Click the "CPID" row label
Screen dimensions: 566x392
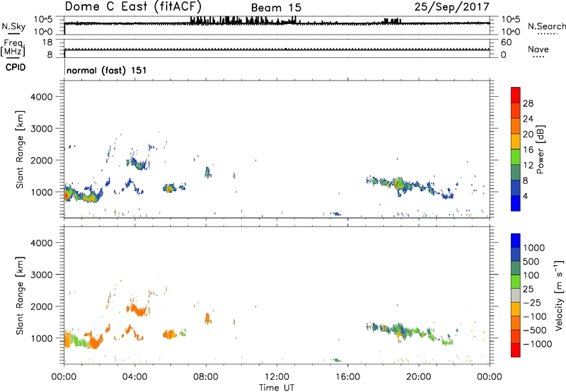point(16,67)
